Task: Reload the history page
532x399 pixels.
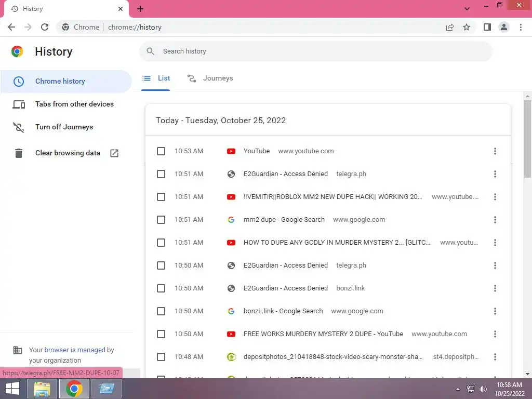Action: [x=45, y=27]
